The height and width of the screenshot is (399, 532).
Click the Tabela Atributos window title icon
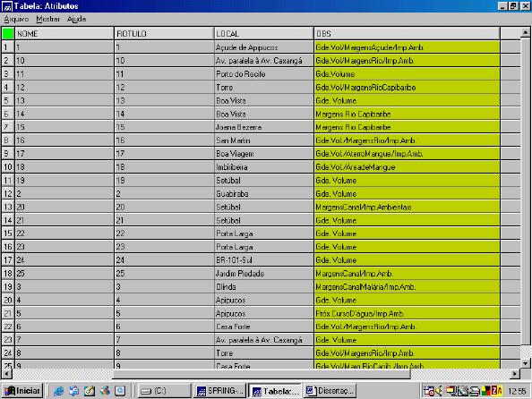click(x=7, y=6)
